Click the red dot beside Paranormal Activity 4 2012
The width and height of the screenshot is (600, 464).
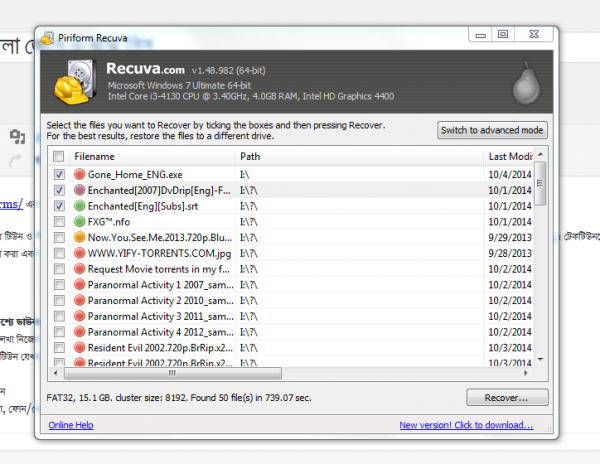[79, 332]
